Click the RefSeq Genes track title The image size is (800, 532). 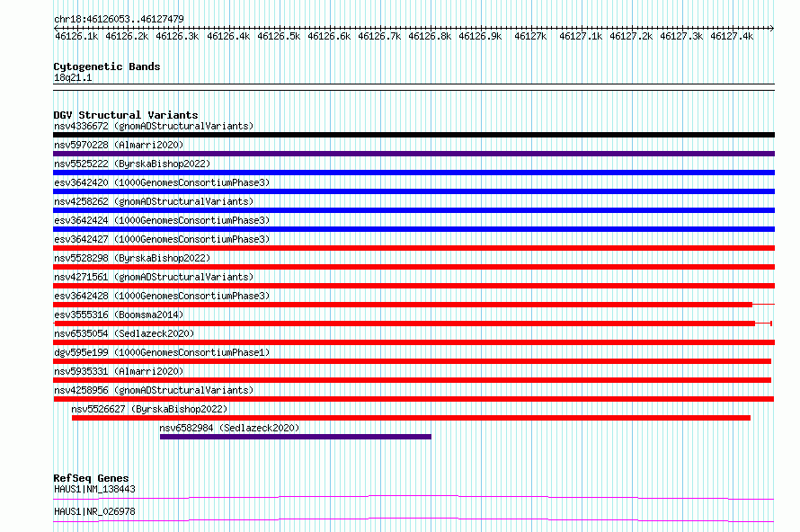pyautogui.click(x=91, y=478)
